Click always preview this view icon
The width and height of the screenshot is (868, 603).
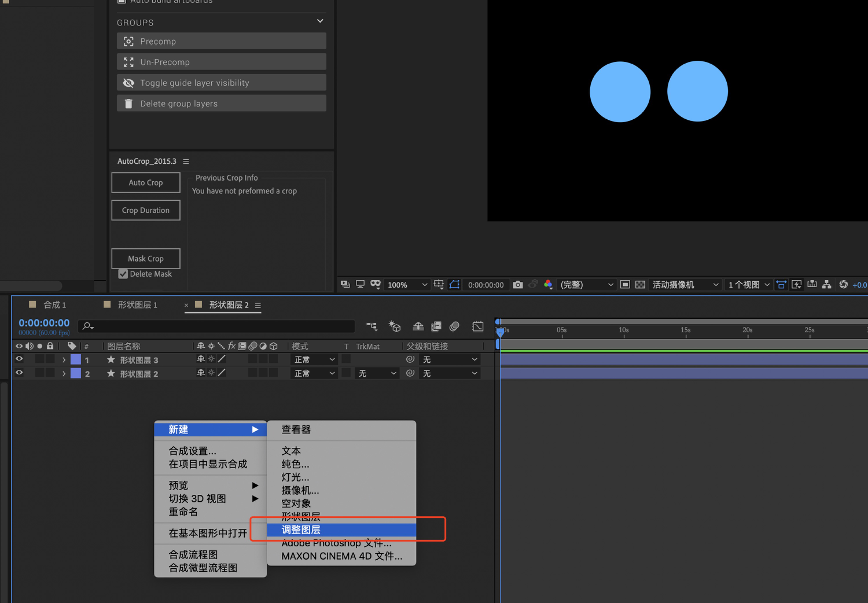[345, 284]
